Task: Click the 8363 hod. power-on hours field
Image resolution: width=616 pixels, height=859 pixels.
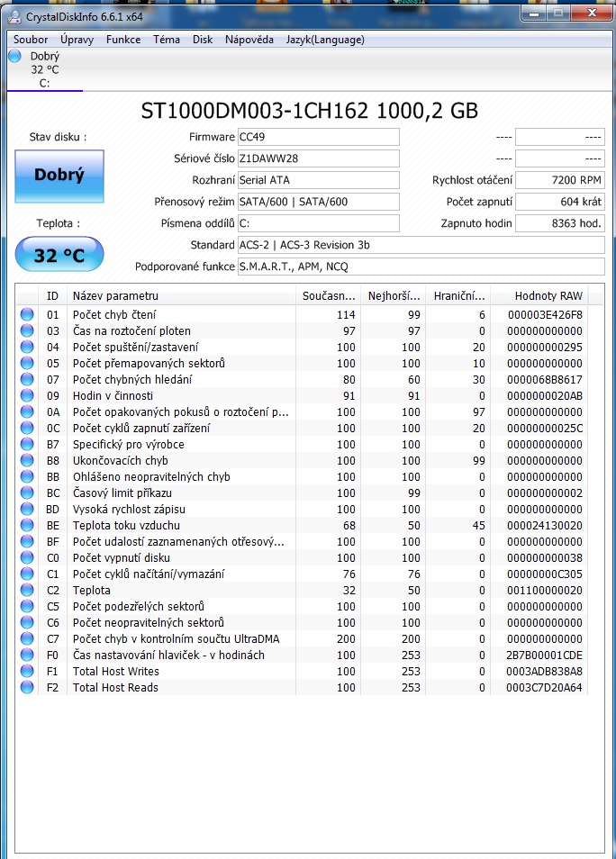Action: [x=559, y=223]
